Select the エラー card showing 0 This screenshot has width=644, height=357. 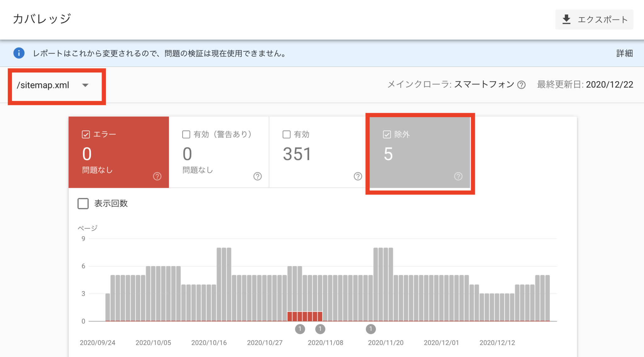[119, 152]
